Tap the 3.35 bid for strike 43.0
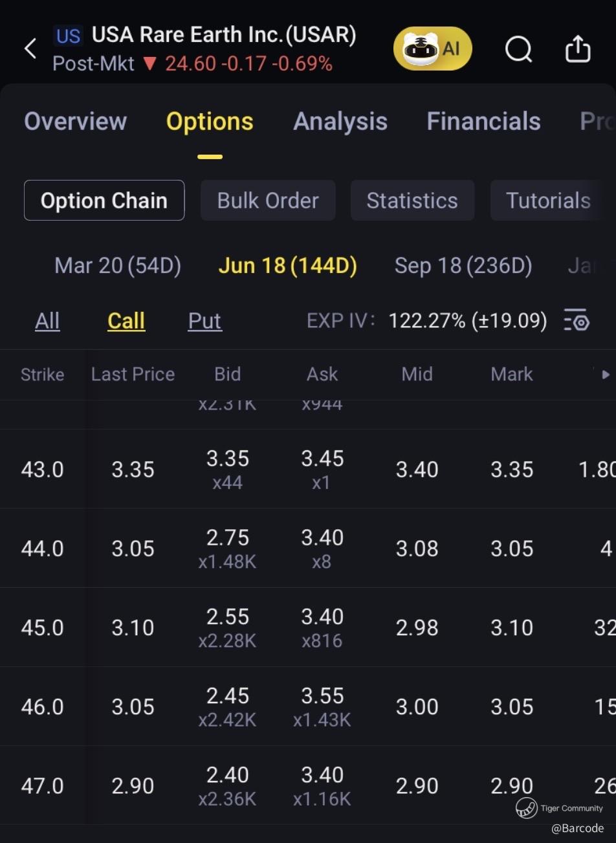Viewport: 616px width, 843px height. (x=228, y=459)
